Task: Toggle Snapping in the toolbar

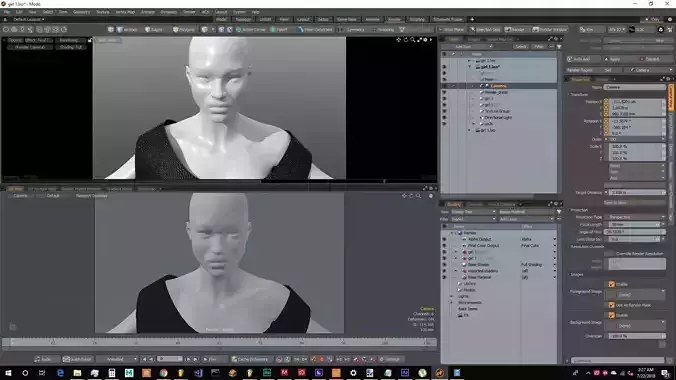Action: [x=383, y=29]
